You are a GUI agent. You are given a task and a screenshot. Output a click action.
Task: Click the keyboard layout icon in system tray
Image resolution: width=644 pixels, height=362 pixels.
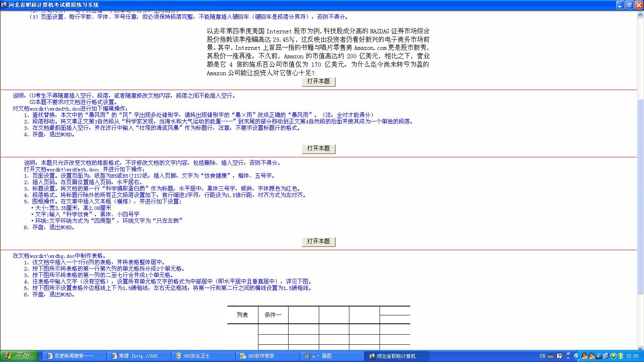[551, 356]
